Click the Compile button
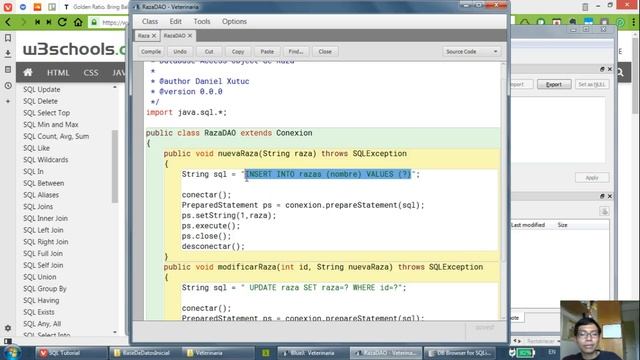 click(151, 52)
